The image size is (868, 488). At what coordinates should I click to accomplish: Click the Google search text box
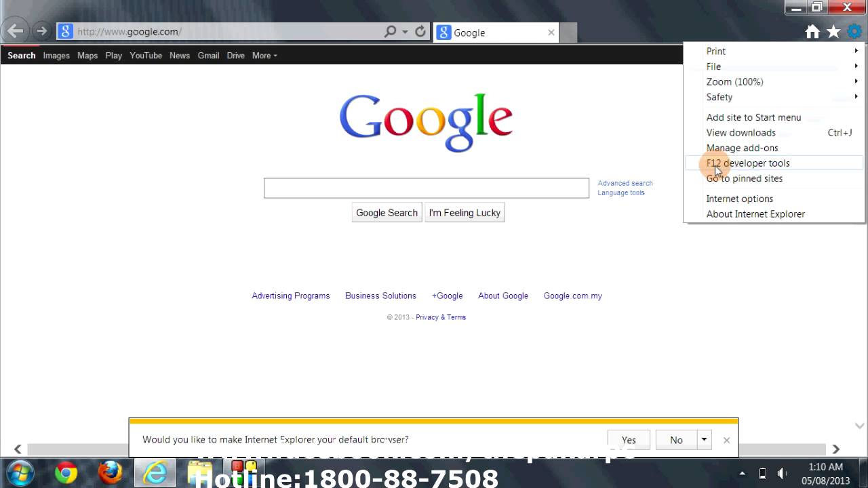click(427, 188)
